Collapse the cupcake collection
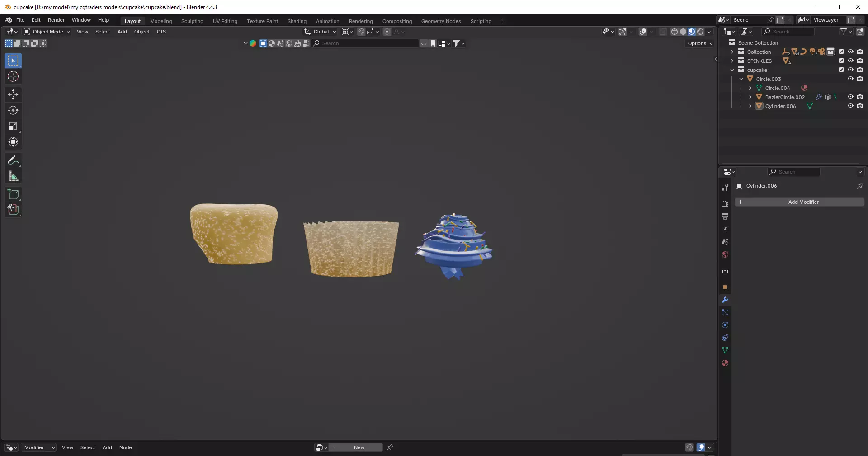Screen dimensions: 868x456 pos(732,70)
